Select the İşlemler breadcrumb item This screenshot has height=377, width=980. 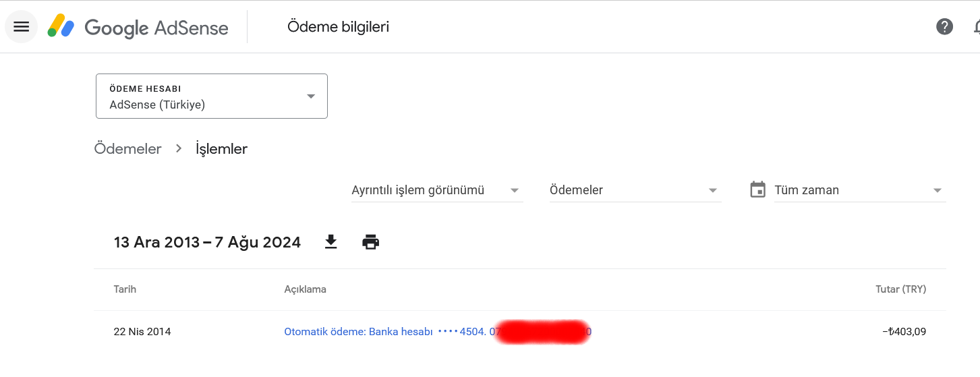221,149
